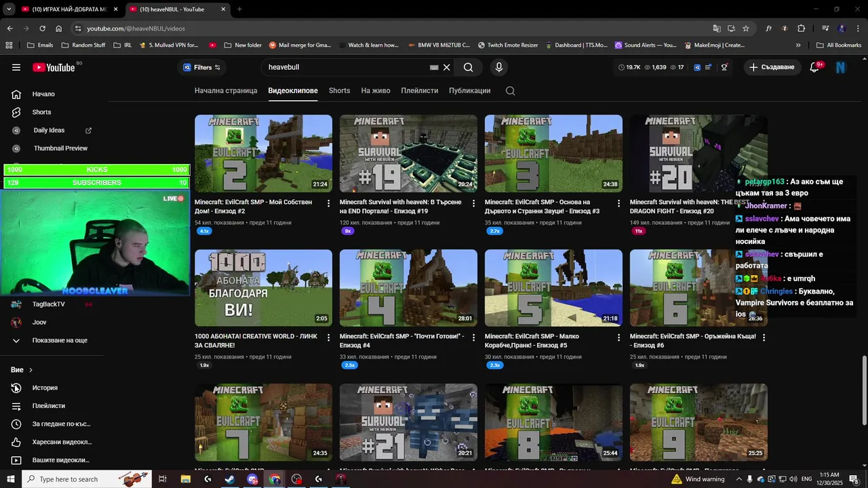Click the translate page icon in address bar

coord(717,28)
